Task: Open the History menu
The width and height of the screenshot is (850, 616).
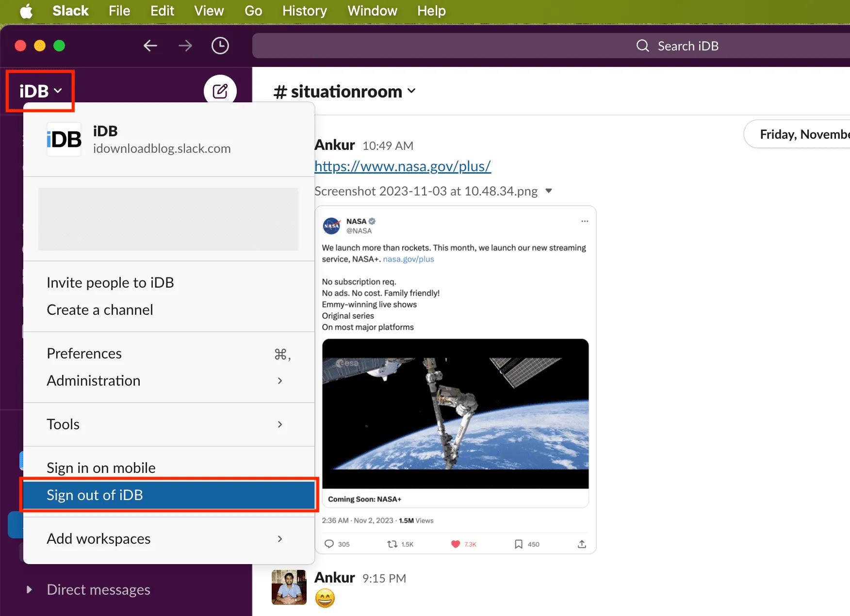Action: (x=305, y=11)
